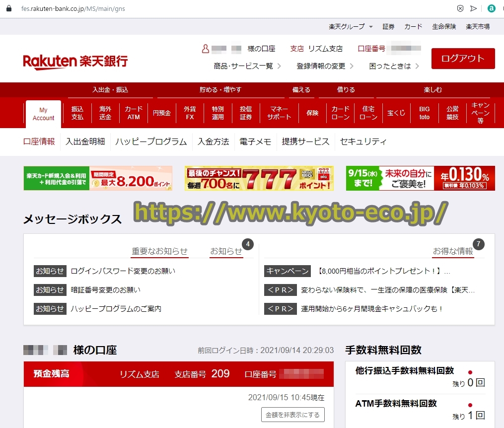Select the 口座情報 sub-tab
Screen dimensions: 504x428
pyautogui.click(x=39, y=142)
